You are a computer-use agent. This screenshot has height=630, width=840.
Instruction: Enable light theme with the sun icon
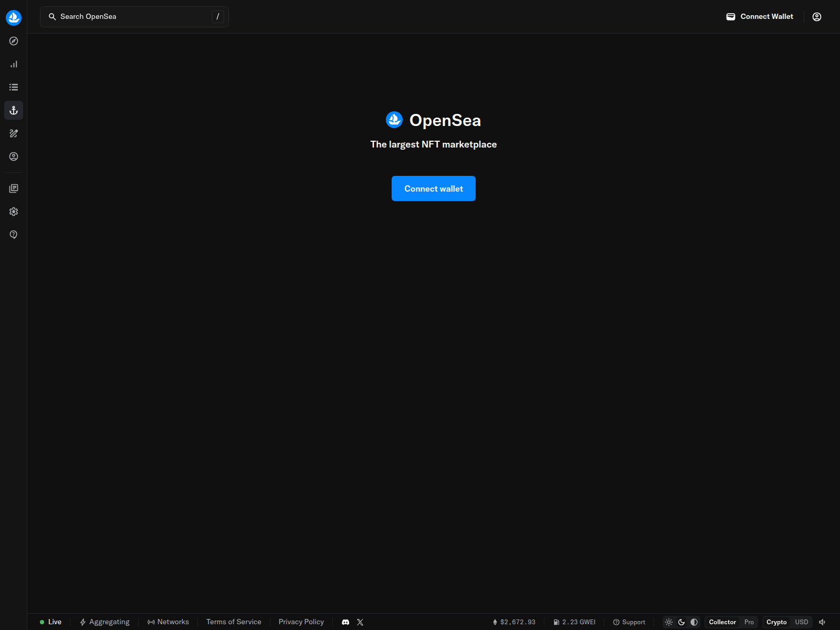click(668, 622)
